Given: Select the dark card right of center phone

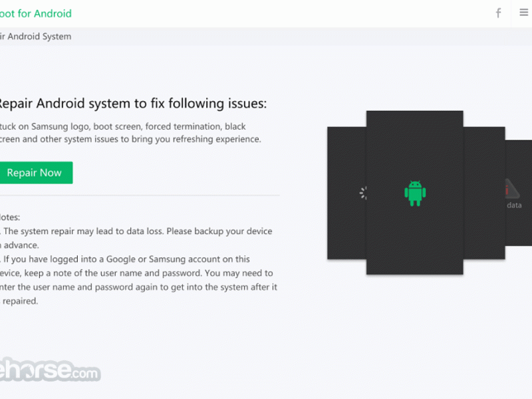Looking at the screenshot, I should point(484,193).
